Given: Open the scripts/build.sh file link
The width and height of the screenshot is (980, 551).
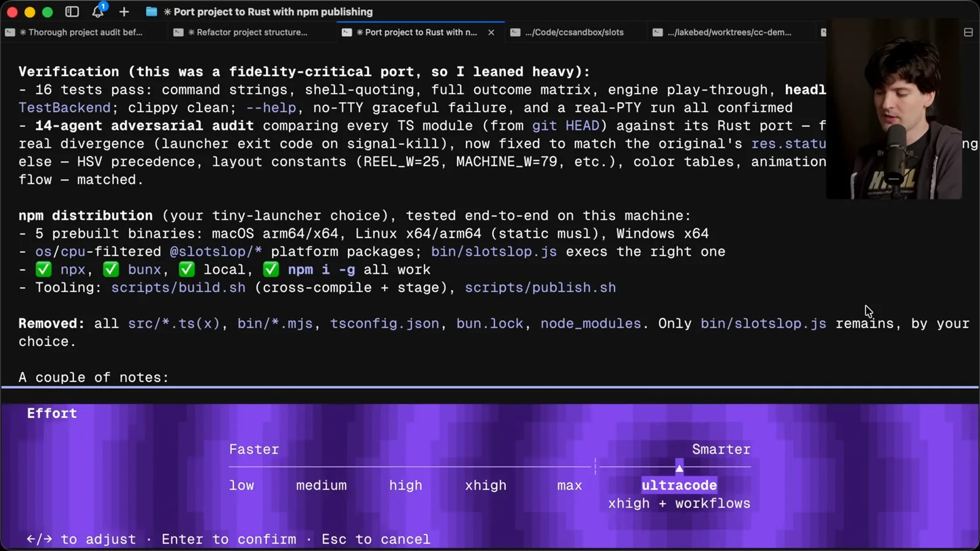Looking at the screenshot, I should point(178,288).
